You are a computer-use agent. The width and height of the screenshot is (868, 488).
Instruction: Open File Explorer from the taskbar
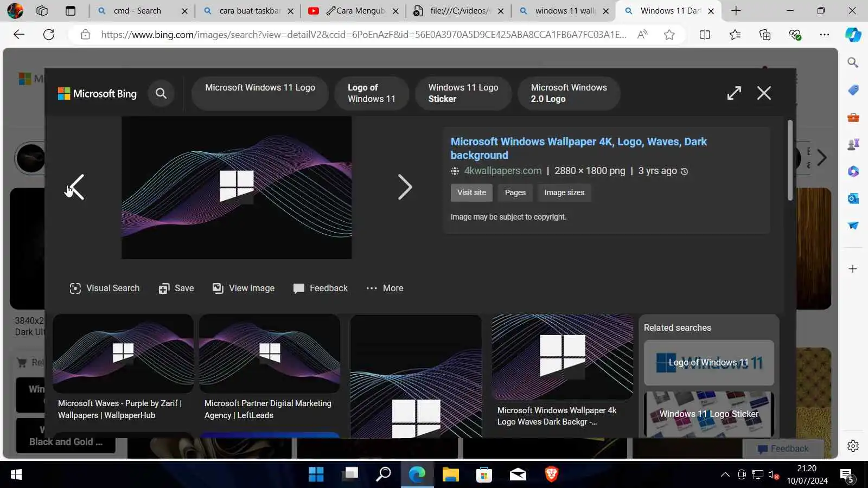click(450, 474)
